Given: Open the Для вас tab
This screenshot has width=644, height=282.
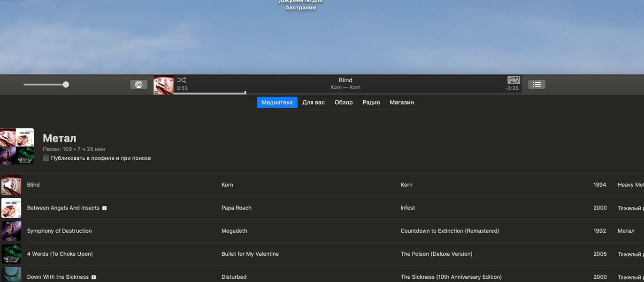Looking at the screenshot, I should 314,102.
